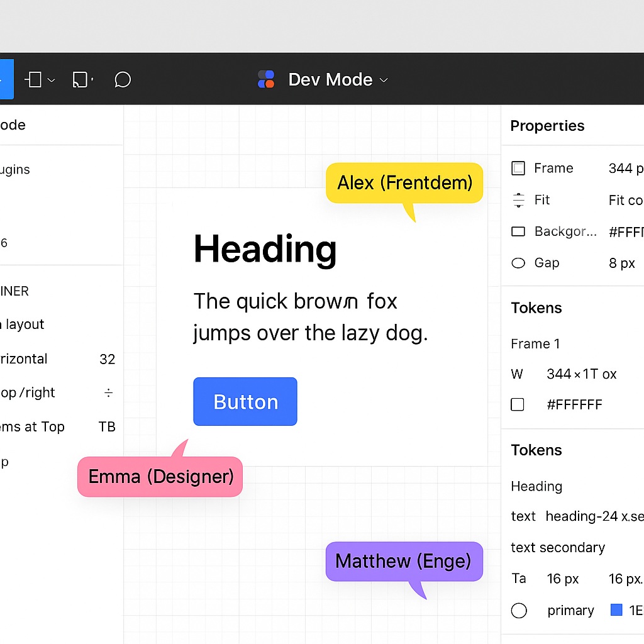Click the primary color token icon

click(x=519, y=610)
